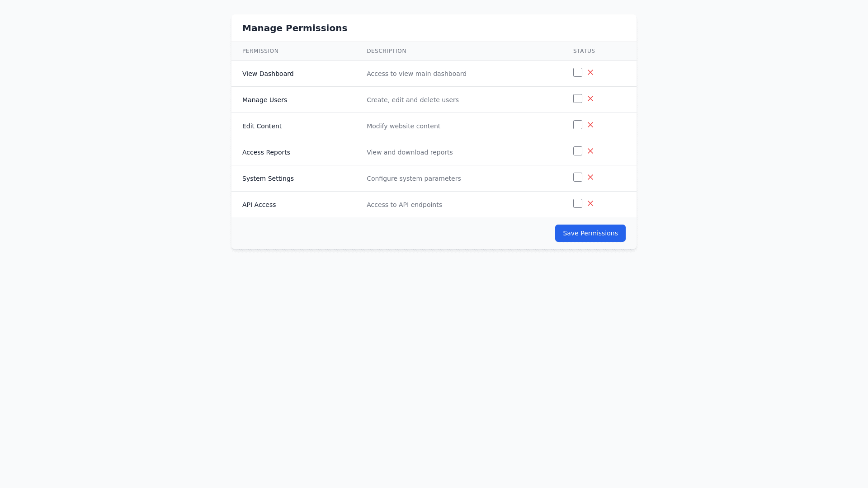
Task: Click the Permission column header
Action: coord(260,51)
